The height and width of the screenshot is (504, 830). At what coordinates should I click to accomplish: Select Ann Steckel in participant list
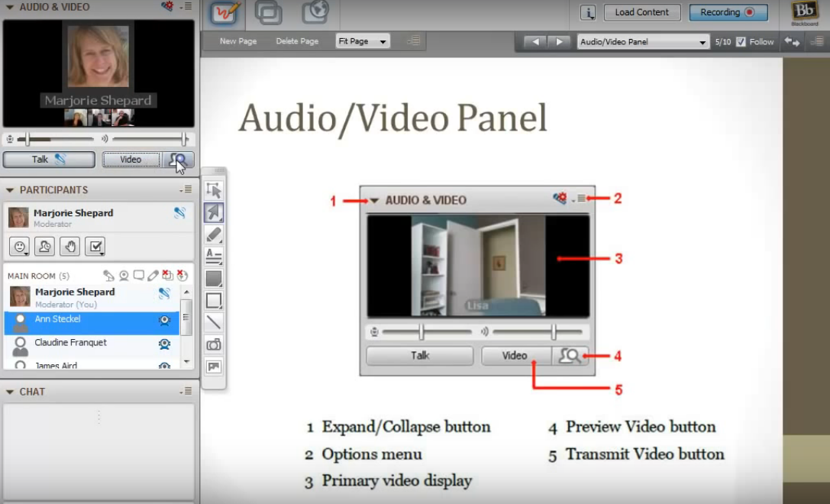[92, 323]
